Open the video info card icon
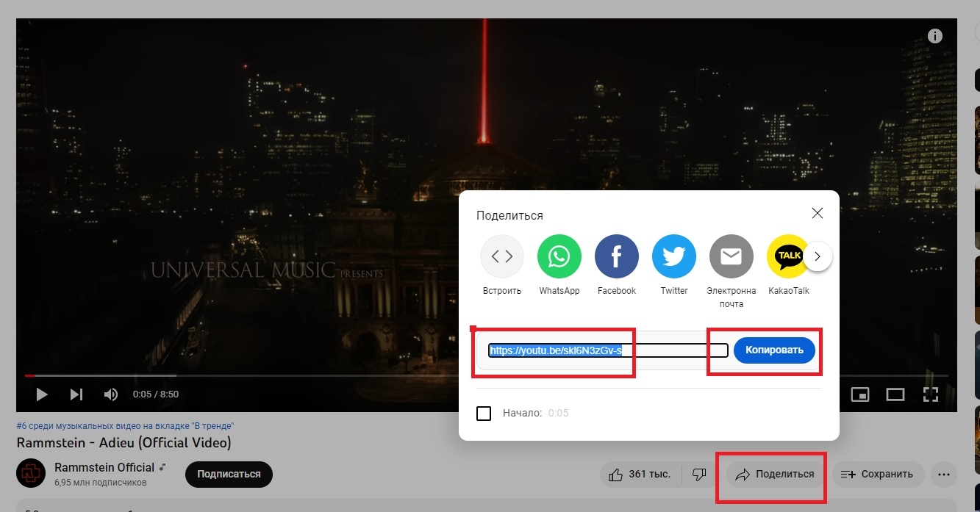Screen dimensions: 980x512 (935, 36)
